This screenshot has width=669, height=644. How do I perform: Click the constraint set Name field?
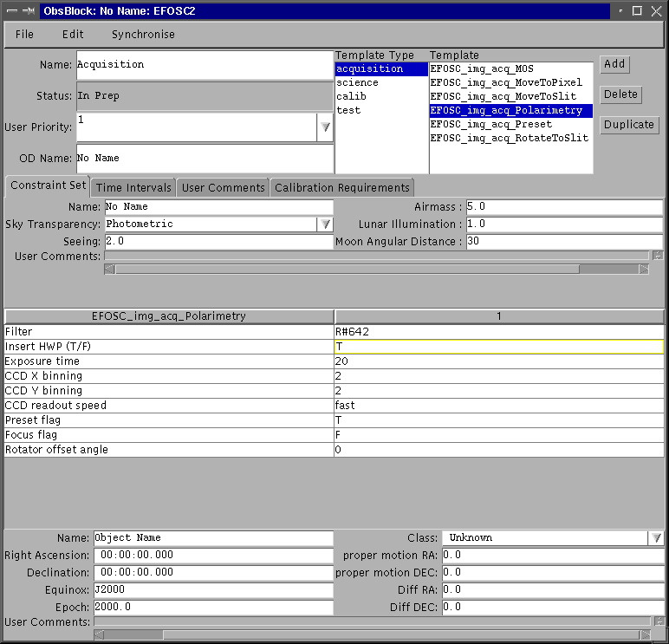[219, 207]
